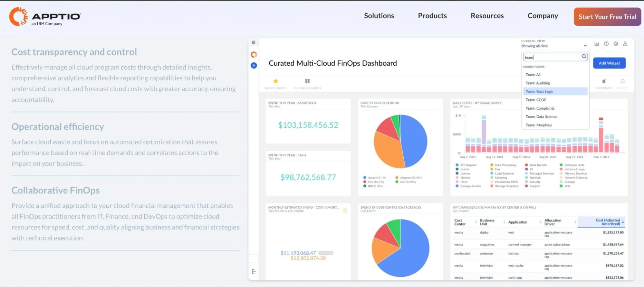Click Azure (47.1%) legend swatch
Viewport: 644px width, 287px height.
365,178
